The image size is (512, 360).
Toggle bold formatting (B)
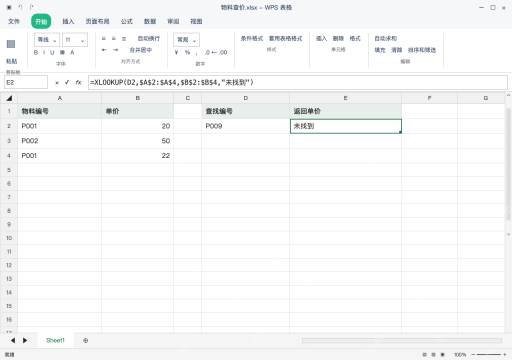(36, 53)
